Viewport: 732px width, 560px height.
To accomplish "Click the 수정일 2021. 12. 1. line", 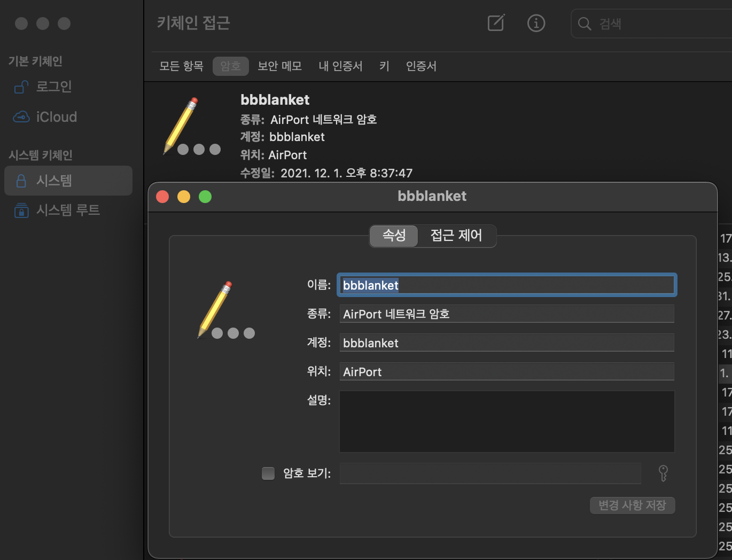I will coord(326,173).
